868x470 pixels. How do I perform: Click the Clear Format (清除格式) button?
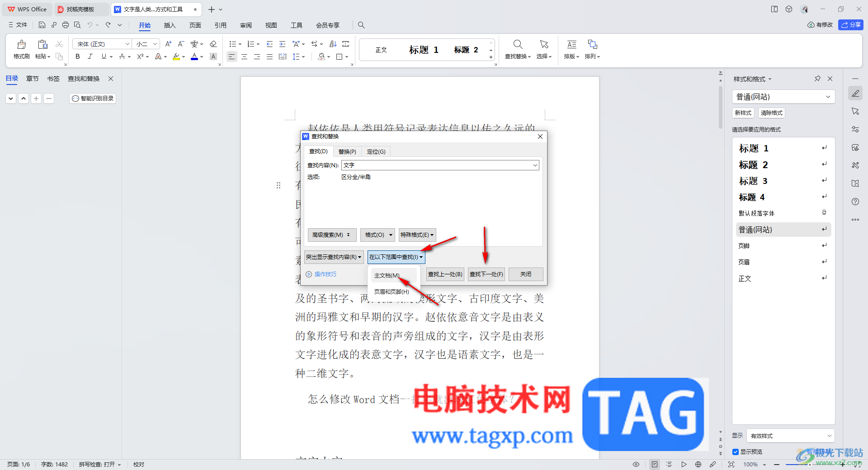point(772,113)
